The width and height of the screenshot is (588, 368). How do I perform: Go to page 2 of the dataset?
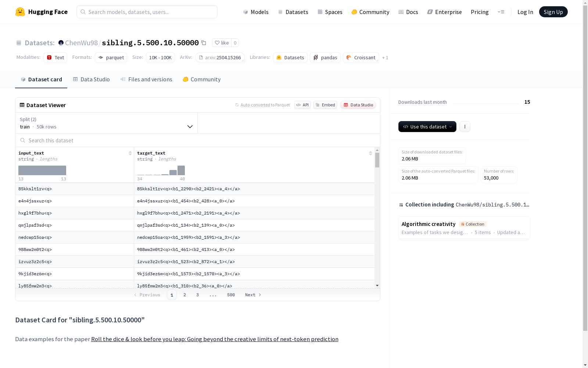click(x=184, y=295)
